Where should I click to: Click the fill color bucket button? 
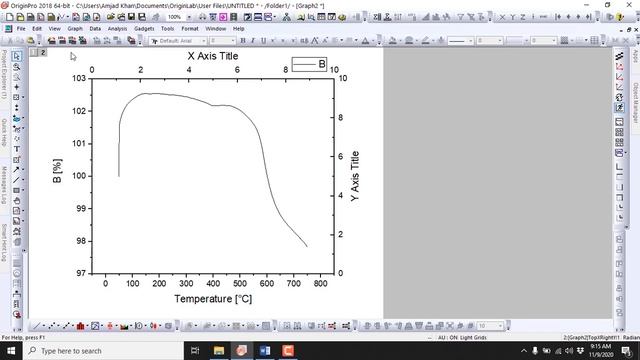pos(392,40)
